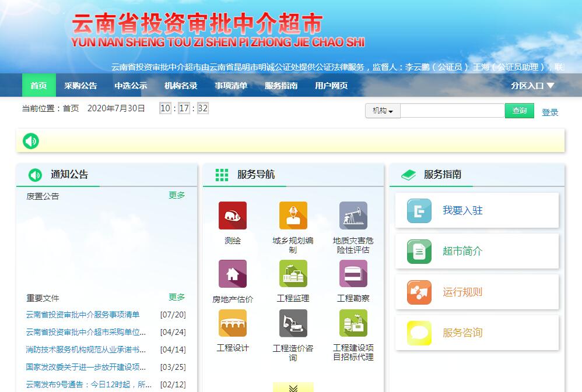Click 更多 next to 重要文件

[x=177, y=297]
